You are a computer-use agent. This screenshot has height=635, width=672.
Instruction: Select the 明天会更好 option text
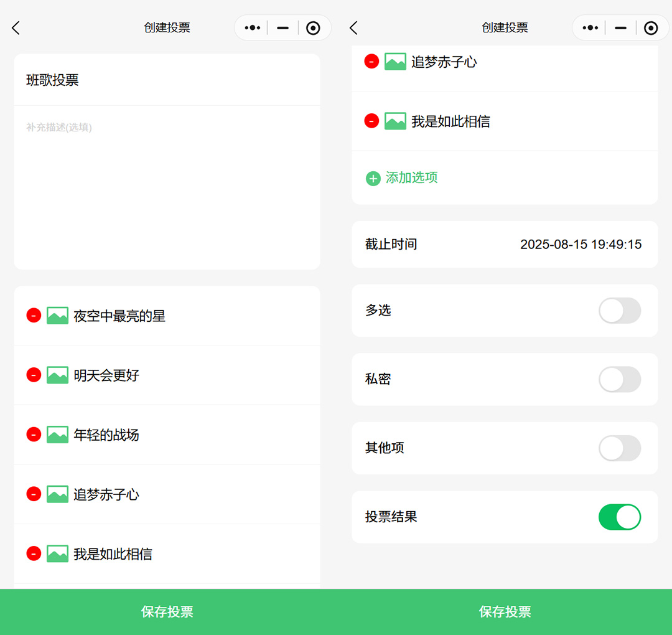coord(106,375)
